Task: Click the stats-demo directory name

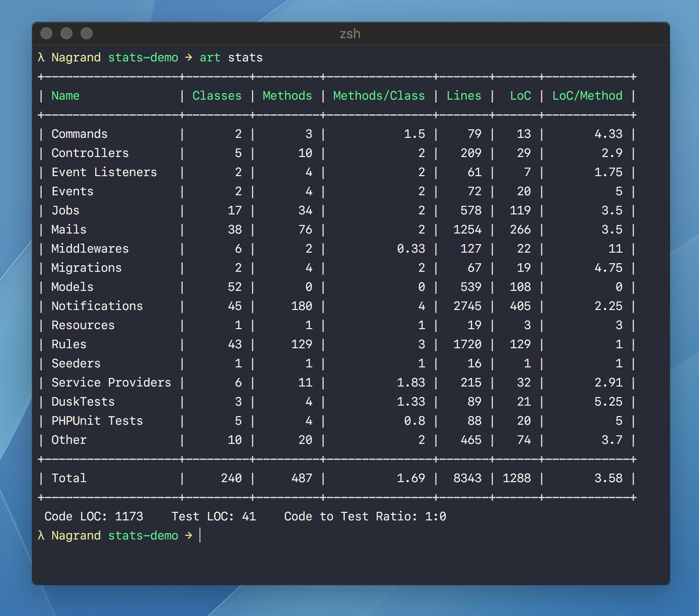Action: [x=143, y=57]
